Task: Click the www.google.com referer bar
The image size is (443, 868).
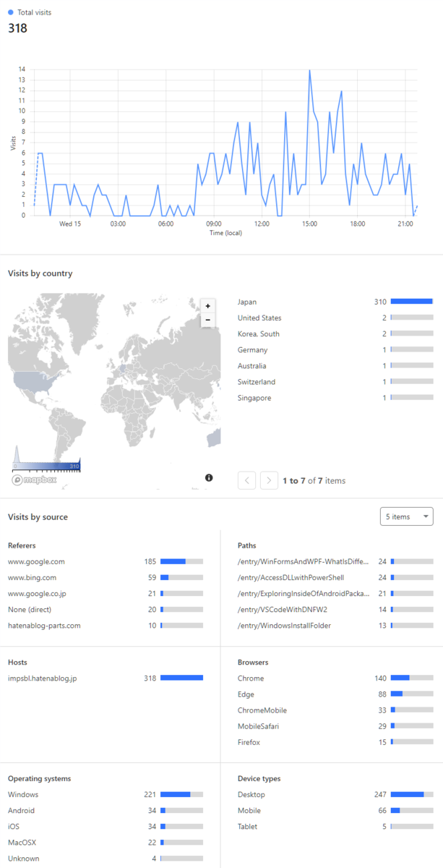Action: (182, 561)
